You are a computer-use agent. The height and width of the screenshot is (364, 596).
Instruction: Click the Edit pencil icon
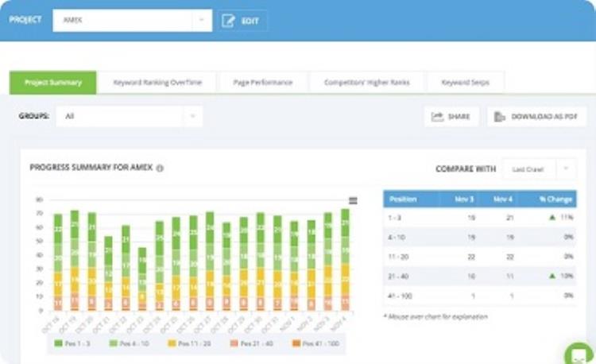229,21
